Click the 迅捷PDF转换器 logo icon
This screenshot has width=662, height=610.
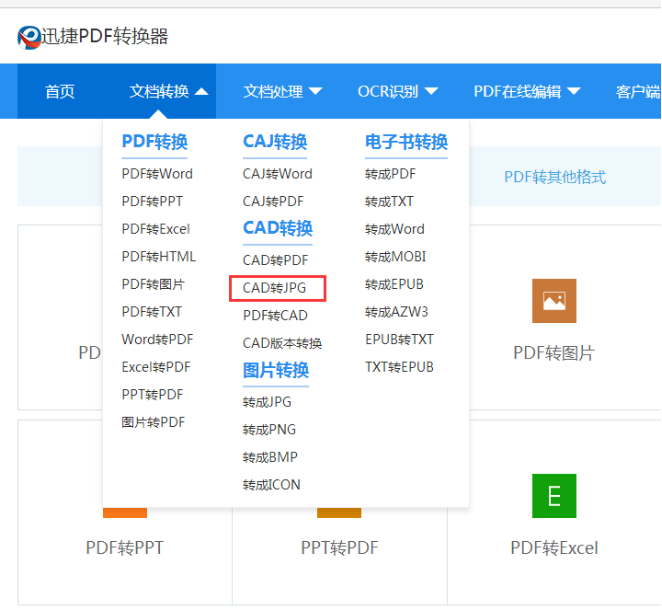pyautogui.click(x=29, y=38)
